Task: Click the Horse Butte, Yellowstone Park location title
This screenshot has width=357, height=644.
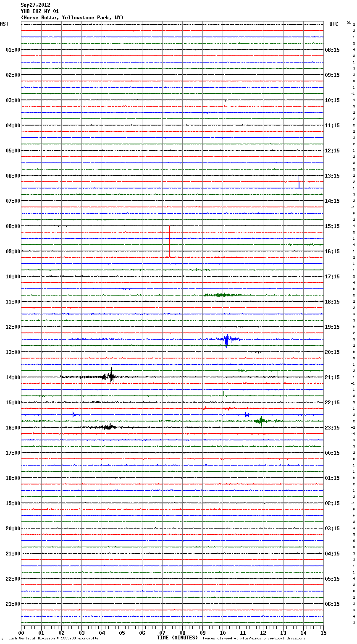Action: pos(72,18)
